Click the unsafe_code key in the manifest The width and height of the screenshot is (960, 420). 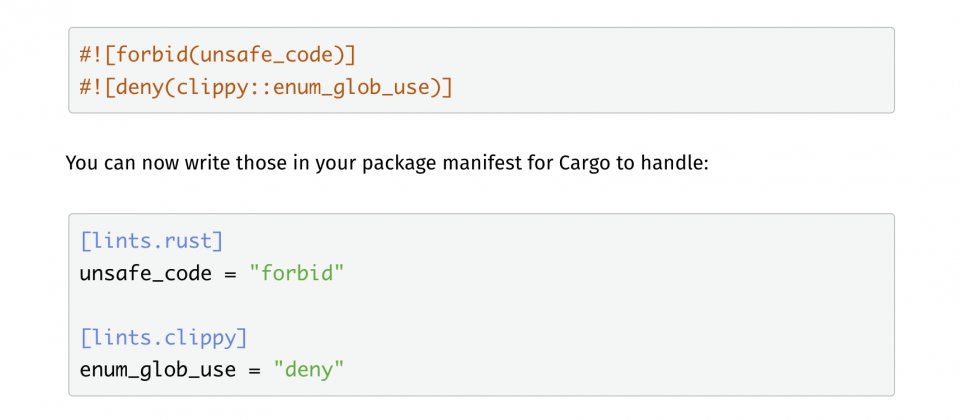146,273
